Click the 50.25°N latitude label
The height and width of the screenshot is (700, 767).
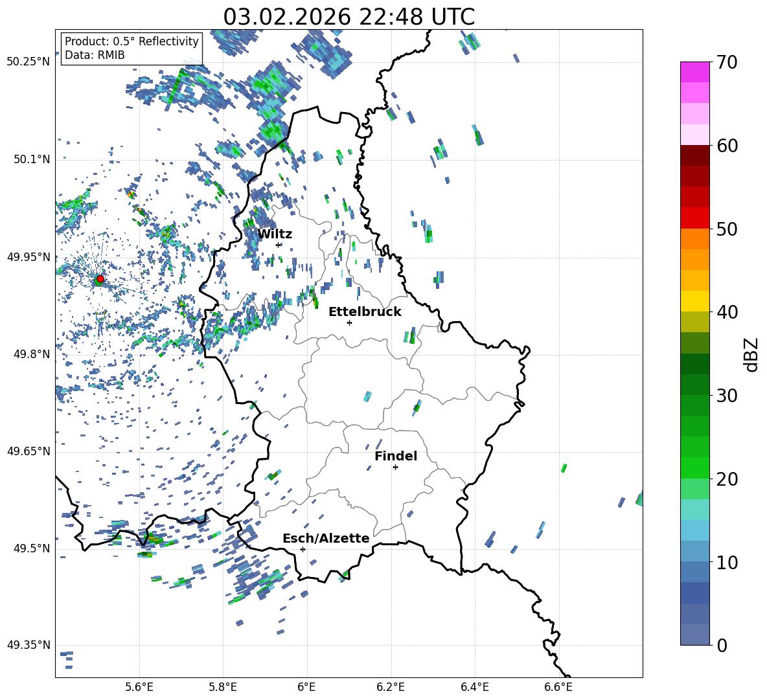click(x=29, y=62)
